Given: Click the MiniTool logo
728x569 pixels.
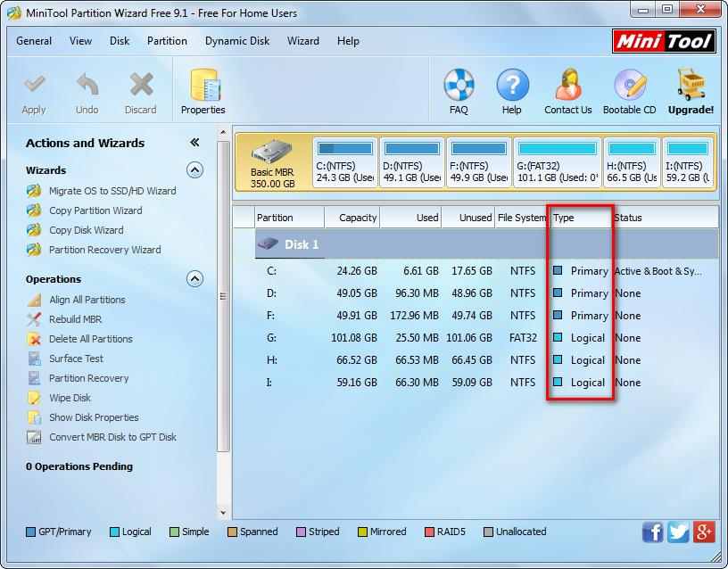Looking at the screenshot, I should coord(664,41).
